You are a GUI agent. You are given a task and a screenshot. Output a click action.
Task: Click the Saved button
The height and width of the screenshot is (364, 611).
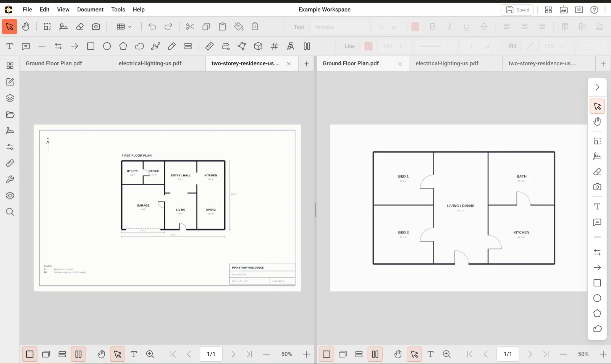[517, 10]
